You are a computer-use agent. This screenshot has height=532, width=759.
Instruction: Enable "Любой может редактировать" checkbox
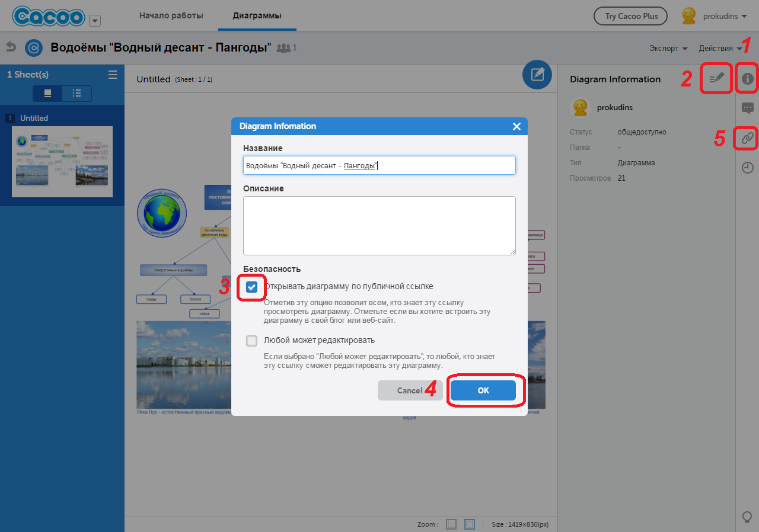coord(252,341)
